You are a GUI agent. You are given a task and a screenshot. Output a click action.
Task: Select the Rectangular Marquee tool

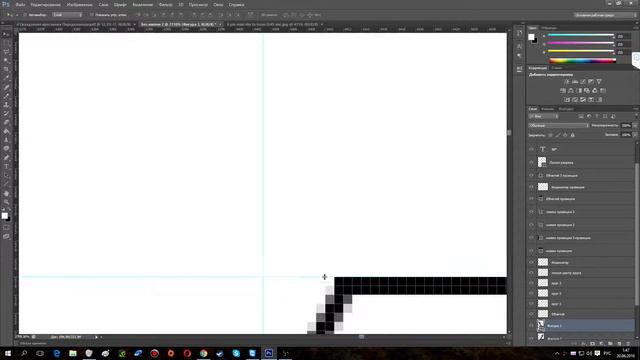(6, 43)
